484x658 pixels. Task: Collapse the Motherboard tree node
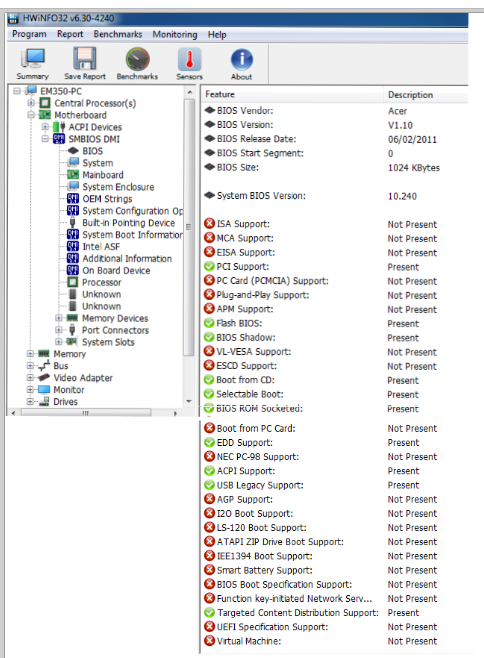(31, 115)
